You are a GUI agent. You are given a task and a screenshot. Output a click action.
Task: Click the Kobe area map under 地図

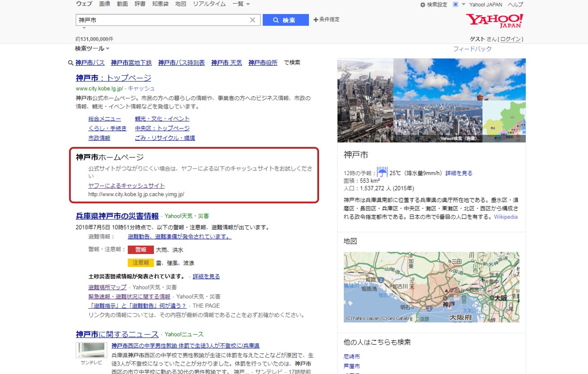(432, 287)
